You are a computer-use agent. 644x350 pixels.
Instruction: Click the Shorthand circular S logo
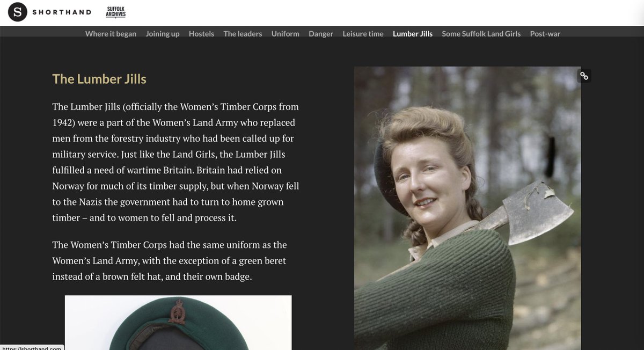pyautogui.click(x=19, y=12)
